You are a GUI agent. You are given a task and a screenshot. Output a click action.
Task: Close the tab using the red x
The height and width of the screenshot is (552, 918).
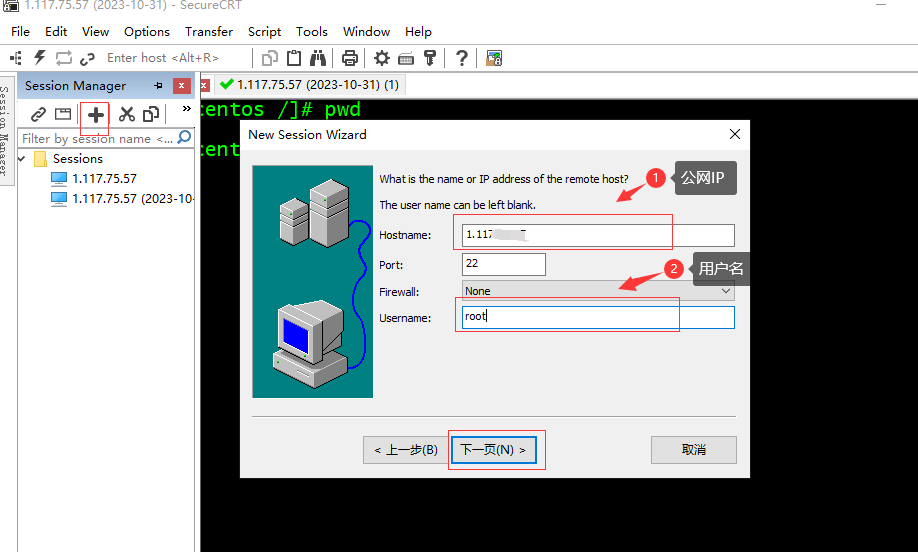click(204, 85)
